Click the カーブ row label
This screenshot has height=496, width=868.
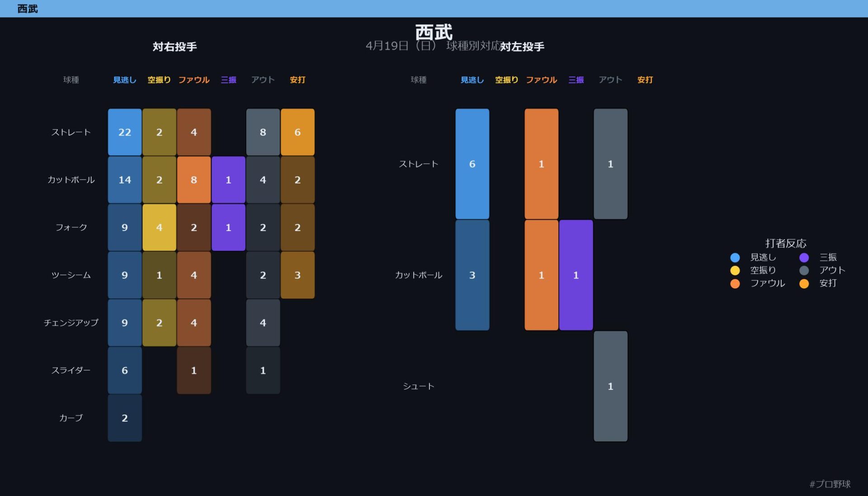pos(71,418)
